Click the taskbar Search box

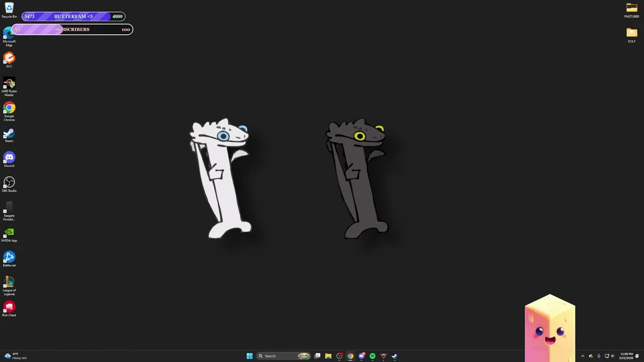click(x=283, y=356)
